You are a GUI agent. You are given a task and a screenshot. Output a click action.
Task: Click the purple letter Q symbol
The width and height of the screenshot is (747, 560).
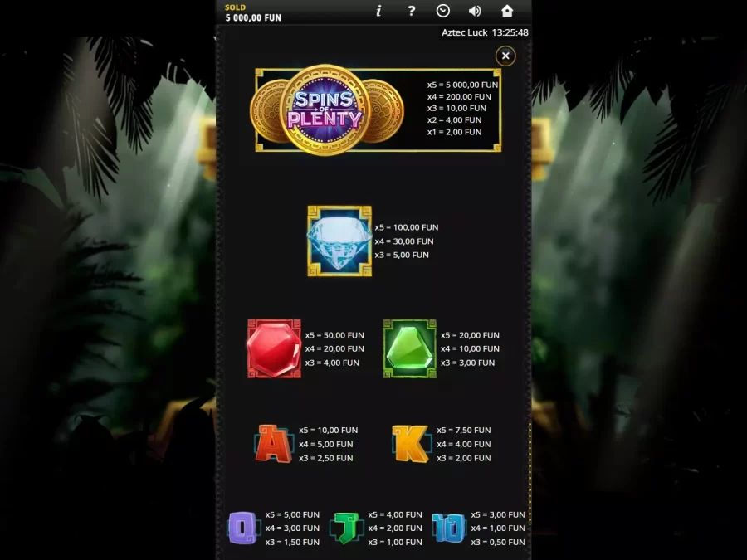click(243, 528)
